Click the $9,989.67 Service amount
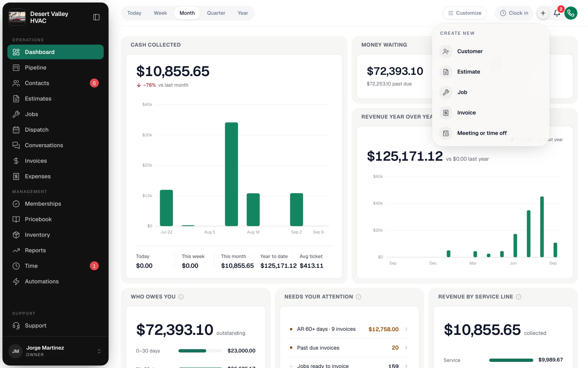This screenshot has width=588, height=368. [551, 360]
